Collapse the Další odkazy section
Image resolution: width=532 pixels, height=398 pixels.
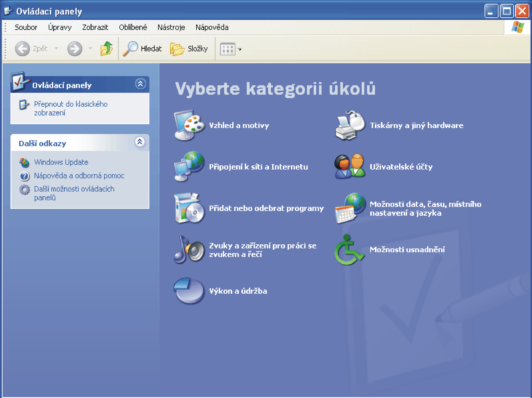tap(140, 142)
